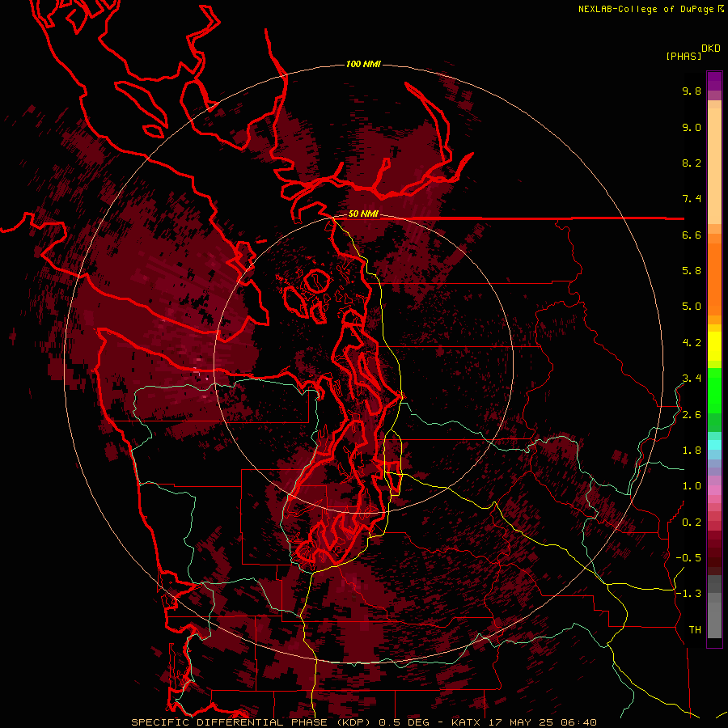The width and height of the screenshot is (728, 728).
Task: Pick the bright green segment of color bar
Action: (x=714, y=391)
